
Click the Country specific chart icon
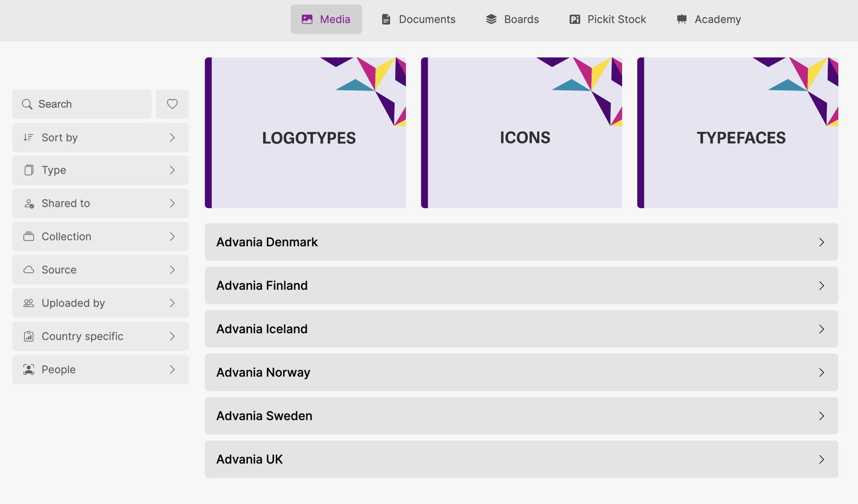pyautogui.click(x=29, y=336)
